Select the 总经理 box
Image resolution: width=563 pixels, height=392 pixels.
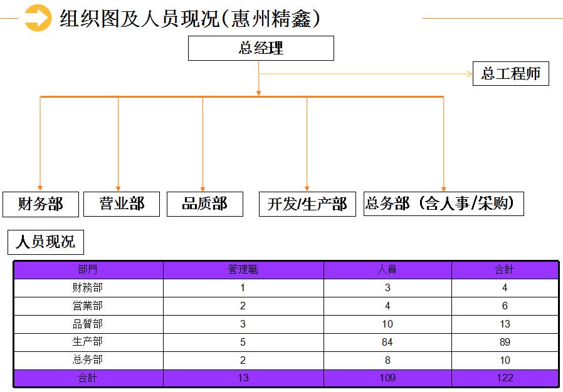click(261, 48)
